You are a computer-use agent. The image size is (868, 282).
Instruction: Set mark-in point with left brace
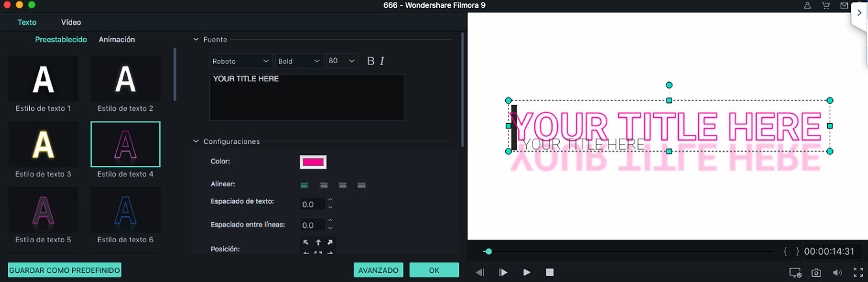[x=785, y=251]
